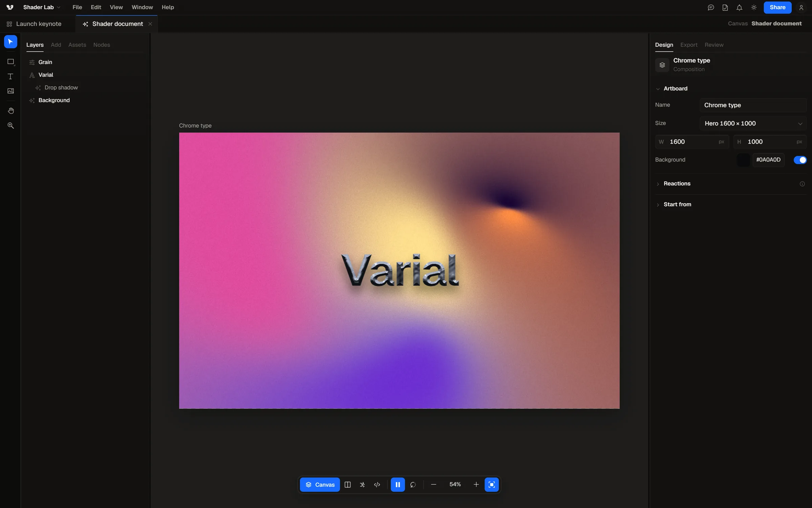Zoom out with the minus button

[x=433, y=485]
